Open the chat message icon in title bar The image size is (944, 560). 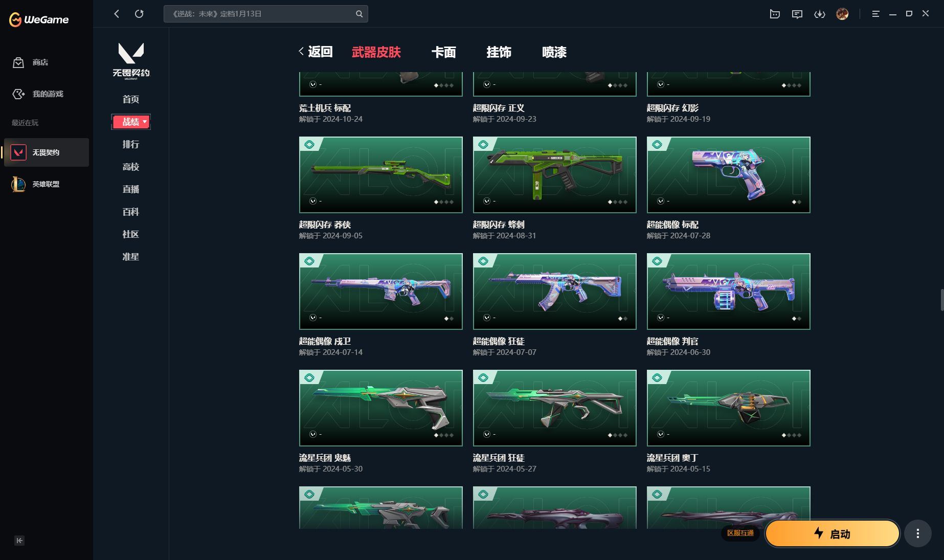797,14
